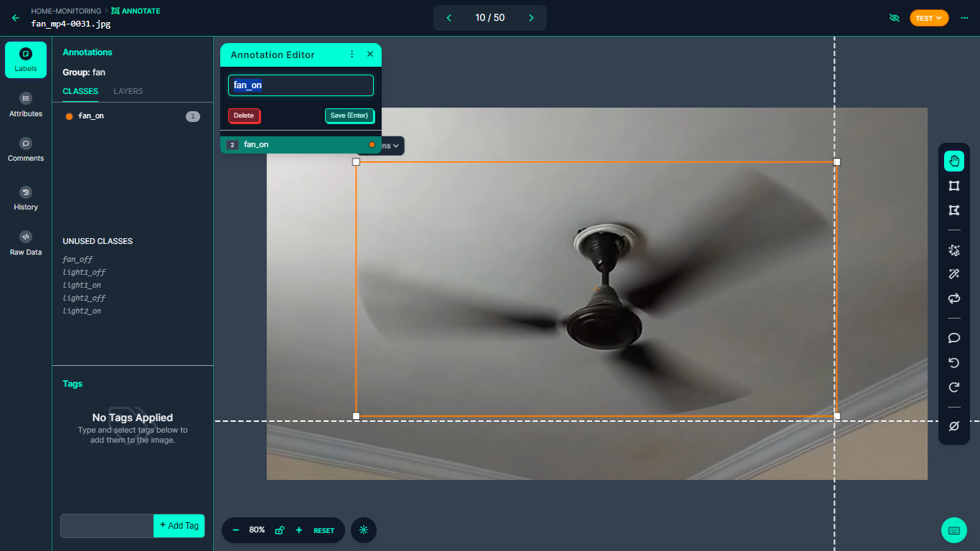Open the Raw Data sidebar panel

26,243
